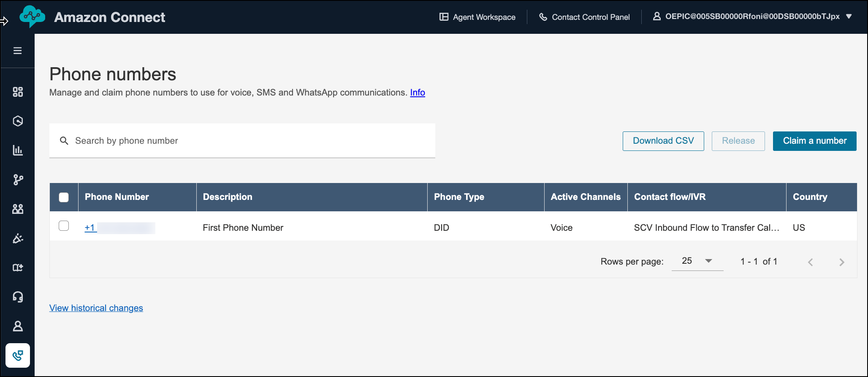Image resolution: width=868 pixels, height=377 pixels.
Task: Open the hamburger navigation menu
Action: click(17, 51)
